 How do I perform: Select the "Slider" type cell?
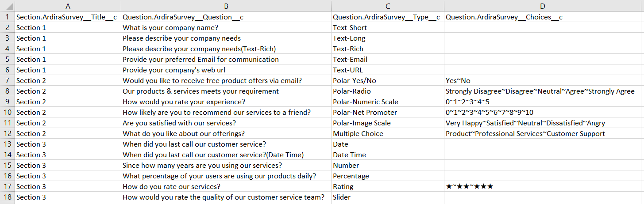(342, 197)
